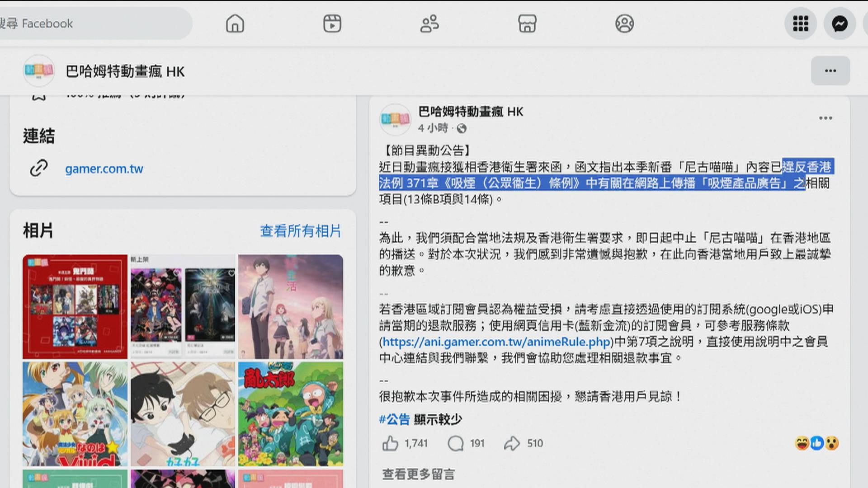Open 查看所有相片 to see all photos
The width and height of the screenshot is (868, 488).
[300, 231]
